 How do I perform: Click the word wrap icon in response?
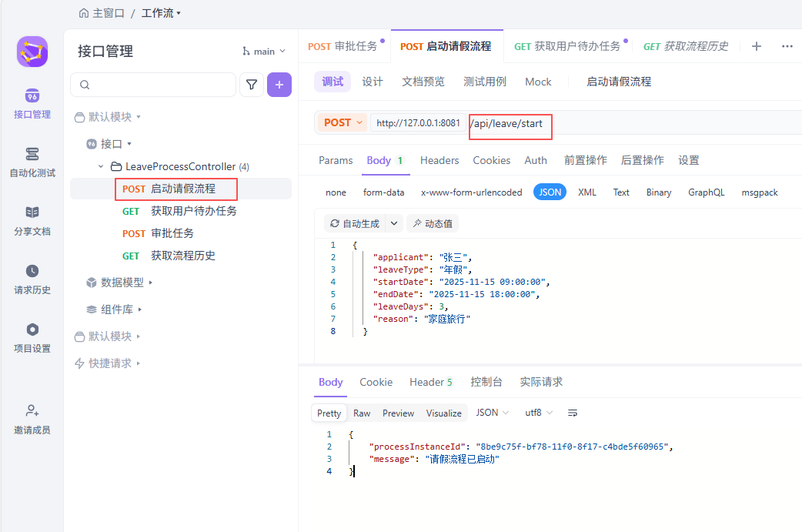pos(572,413)
